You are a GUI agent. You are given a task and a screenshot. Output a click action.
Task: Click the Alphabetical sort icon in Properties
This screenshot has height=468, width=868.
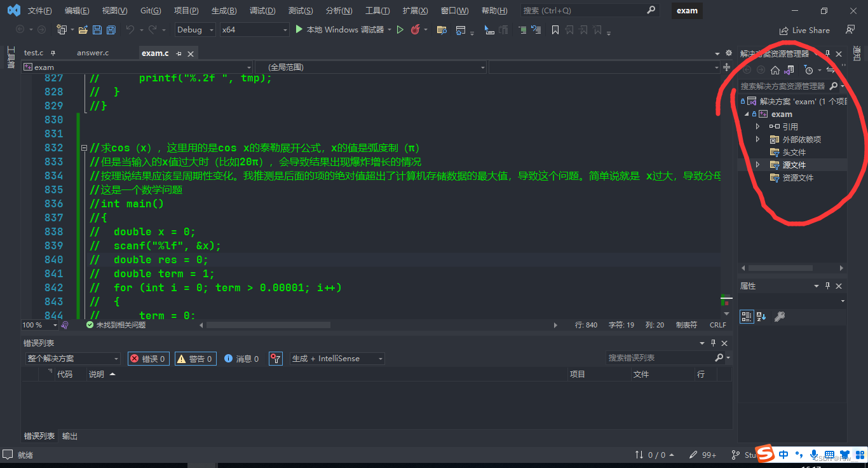[x=761, y=316]
